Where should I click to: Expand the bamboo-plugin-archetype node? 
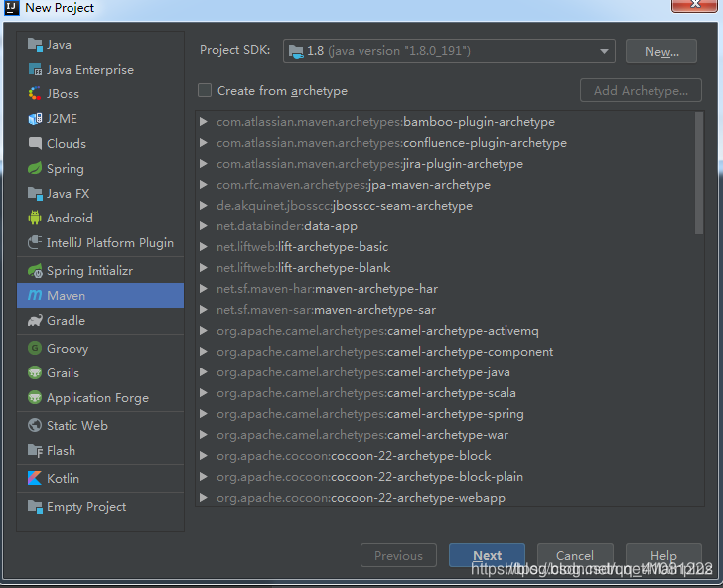tap(203, 122)
